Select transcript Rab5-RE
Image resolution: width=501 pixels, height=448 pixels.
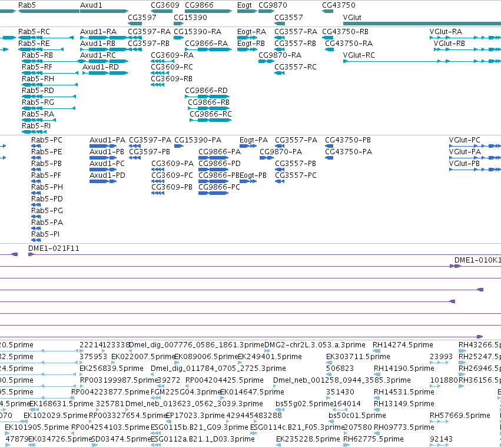pyautogui.click(x=34, y=44)
